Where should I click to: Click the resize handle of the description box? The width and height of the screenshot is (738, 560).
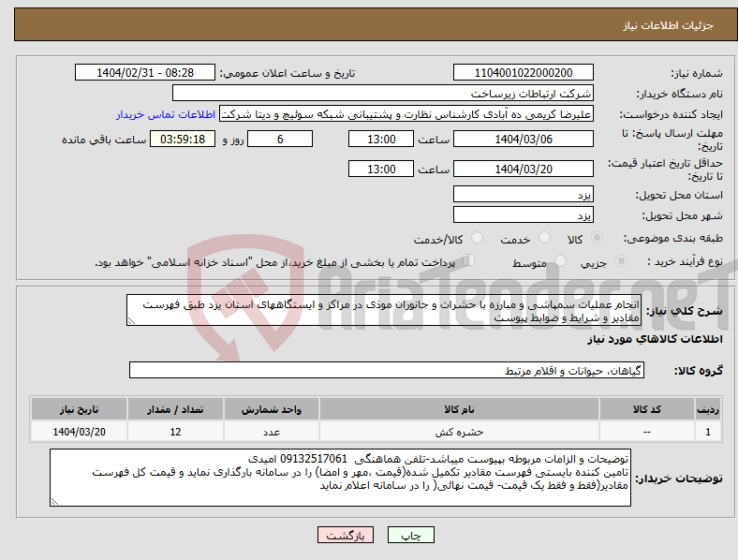[x=131, y=321]
